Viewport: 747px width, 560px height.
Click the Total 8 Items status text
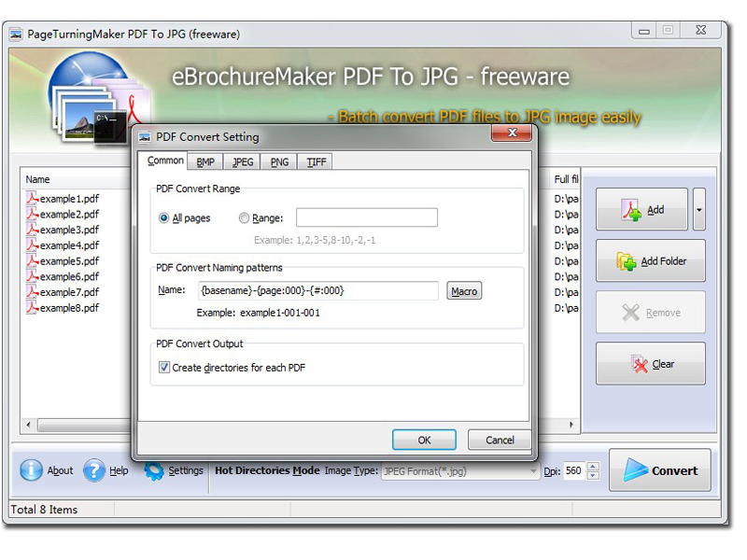tap(44, 510)
